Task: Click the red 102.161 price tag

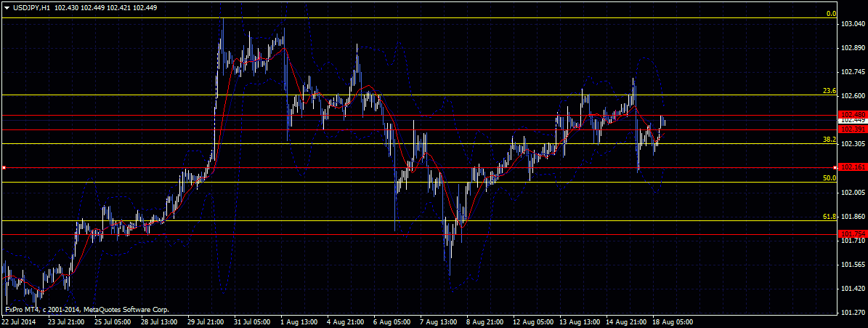Action: pos(851,167)
